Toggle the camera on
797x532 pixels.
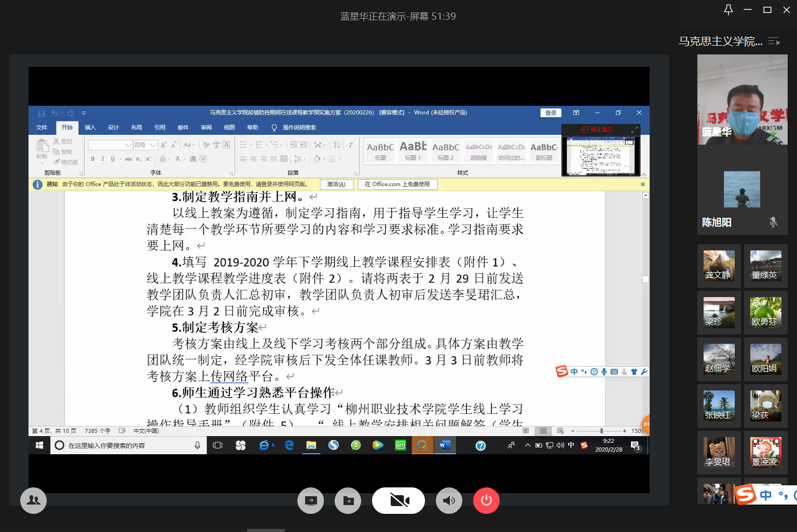[x=398, y=500]
